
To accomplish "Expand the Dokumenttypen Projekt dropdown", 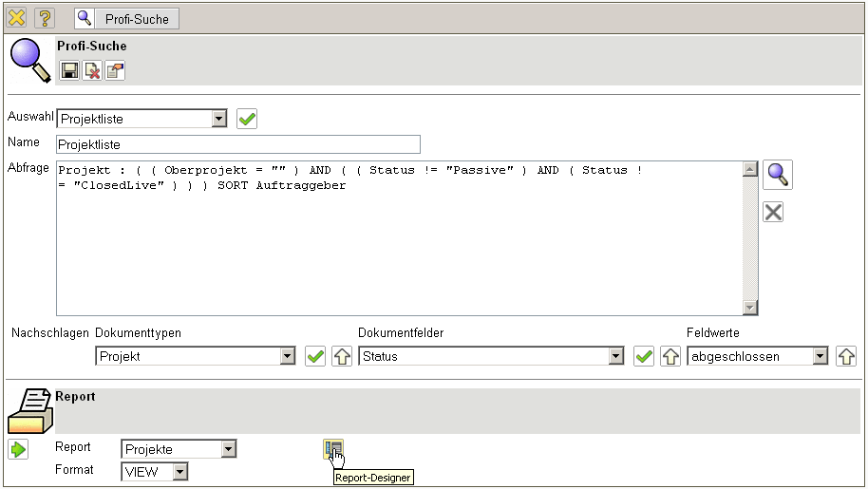I will click(x=289, y=357).
